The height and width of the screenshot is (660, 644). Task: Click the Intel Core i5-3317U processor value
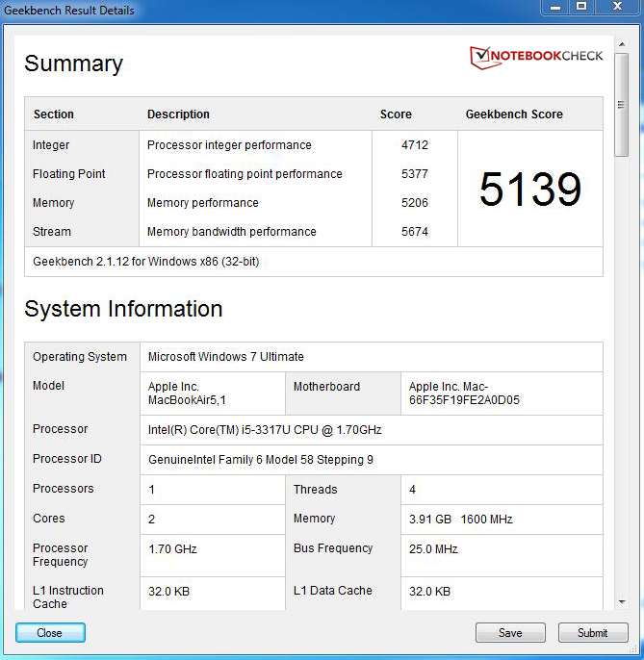pyautogui.click(x=265, y=430)
